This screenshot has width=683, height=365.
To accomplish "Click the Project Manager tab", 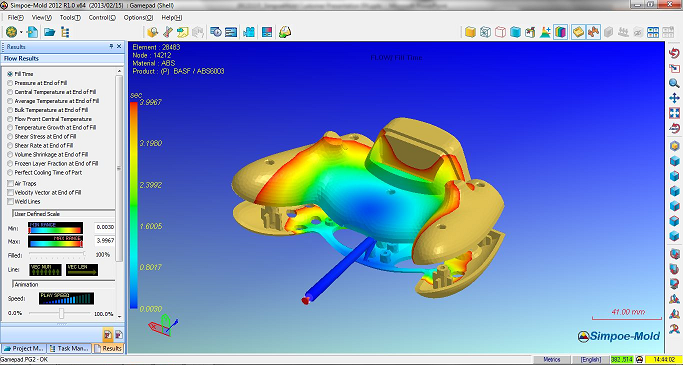I will tap(24, 348).
